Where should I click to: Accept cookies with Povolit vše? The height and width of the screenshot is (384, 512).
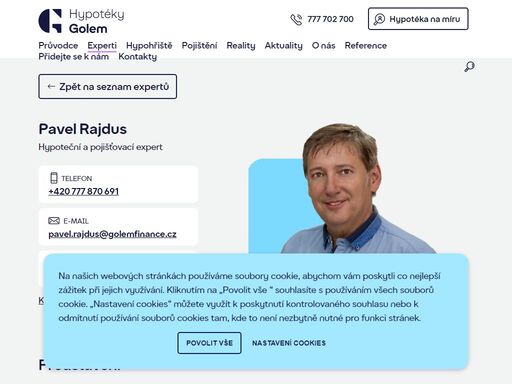pyautogui.click(x=209, y=343)
